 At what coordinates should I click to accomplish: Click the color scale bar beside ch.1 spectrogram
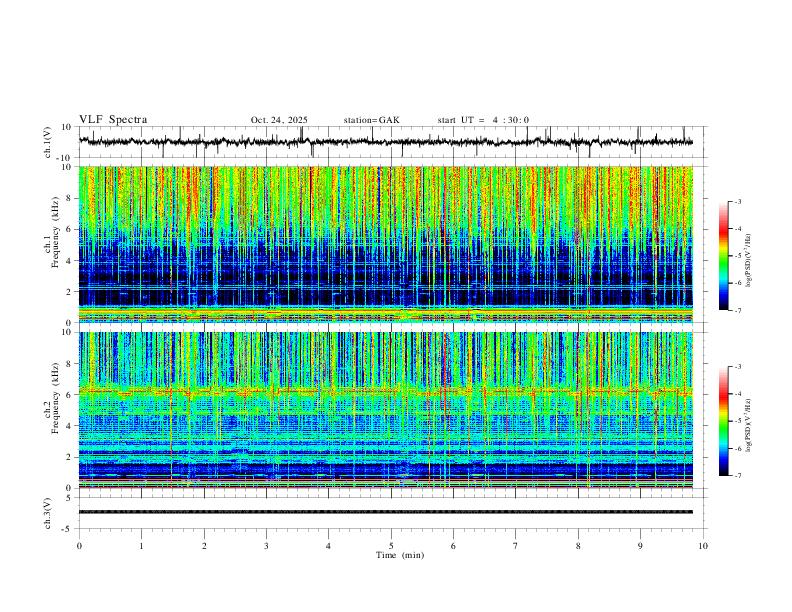coord(723,256)
